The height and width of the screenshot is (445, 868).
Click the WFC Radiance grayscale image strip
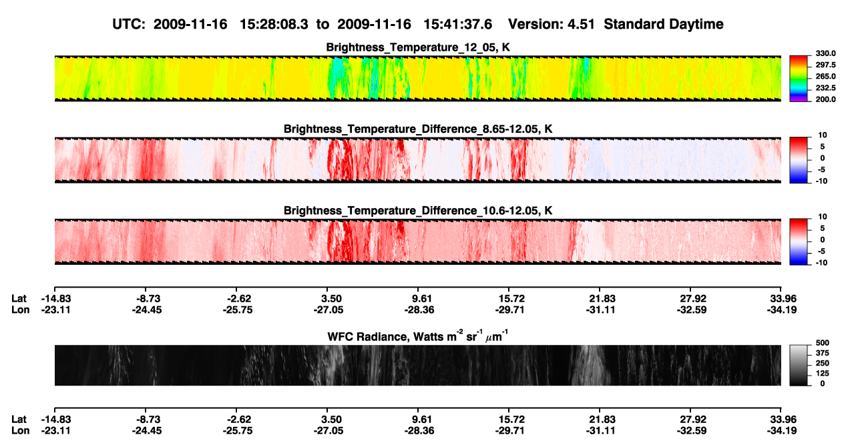[417, 365]
